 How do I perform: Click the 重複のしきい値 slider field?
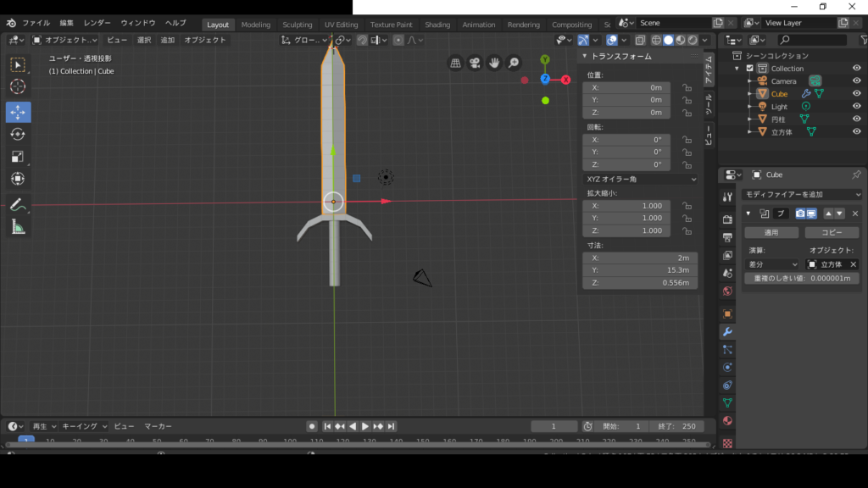click(802, 278)
